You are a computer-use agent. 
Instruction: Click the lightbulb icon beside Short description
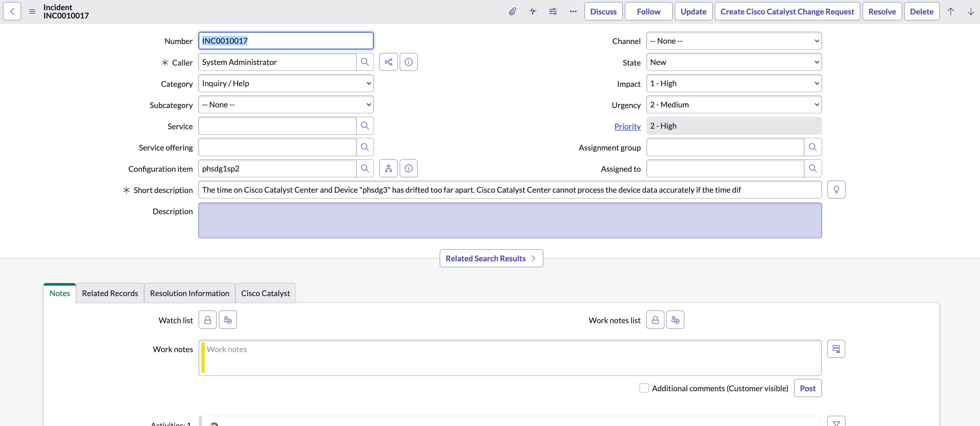[836, 189]
